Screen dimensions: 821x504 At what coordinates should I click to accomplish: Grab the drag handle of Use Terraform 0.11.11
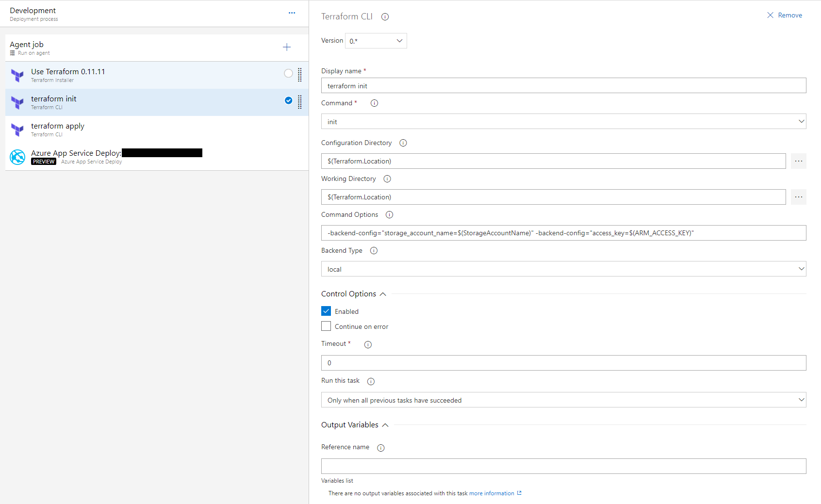[300, 75]
